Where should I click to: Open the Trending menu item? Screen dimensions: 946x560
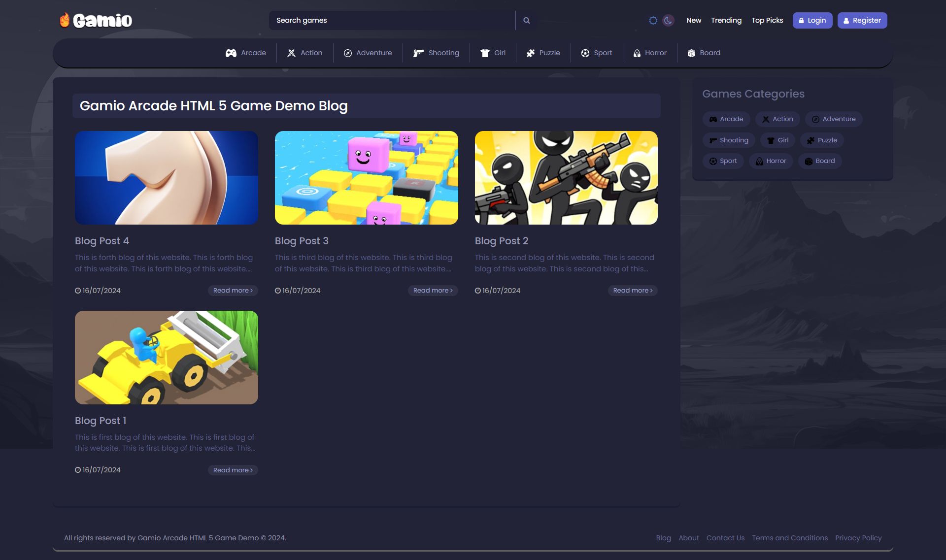[726, 20]
